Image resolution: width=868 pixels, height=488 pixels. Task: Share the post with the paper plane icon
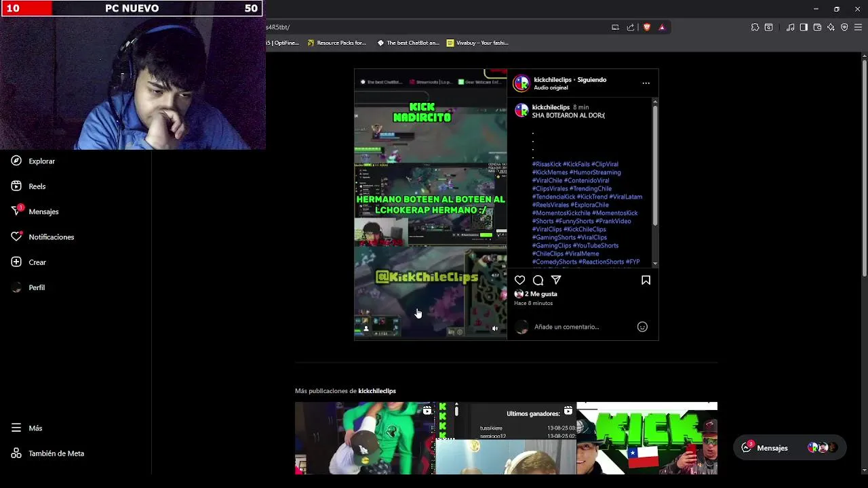556,280
